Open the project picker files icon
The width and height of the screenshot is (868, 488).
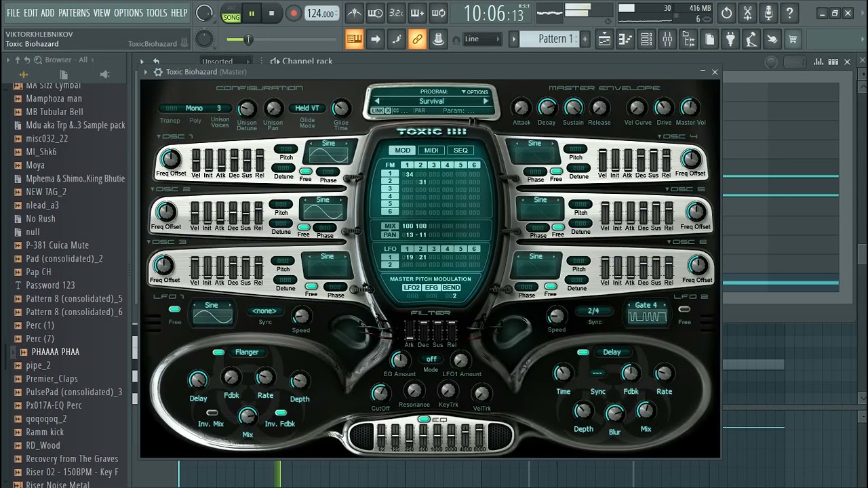pos(709,39)
